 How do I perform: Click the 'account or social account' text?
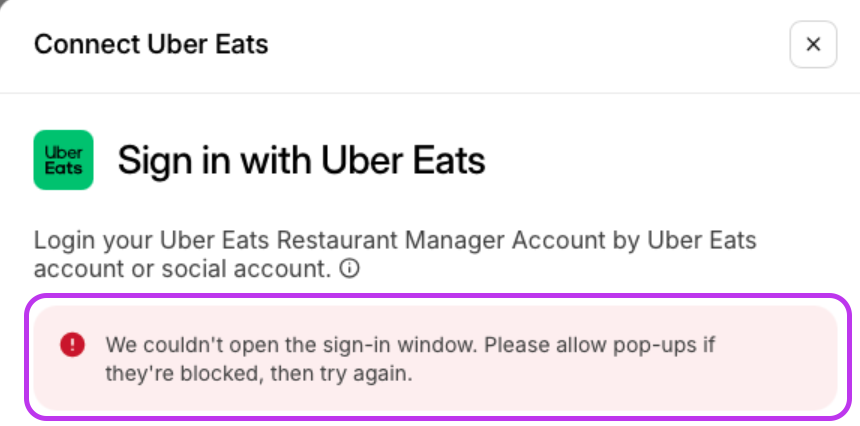[x=182, y=269]
